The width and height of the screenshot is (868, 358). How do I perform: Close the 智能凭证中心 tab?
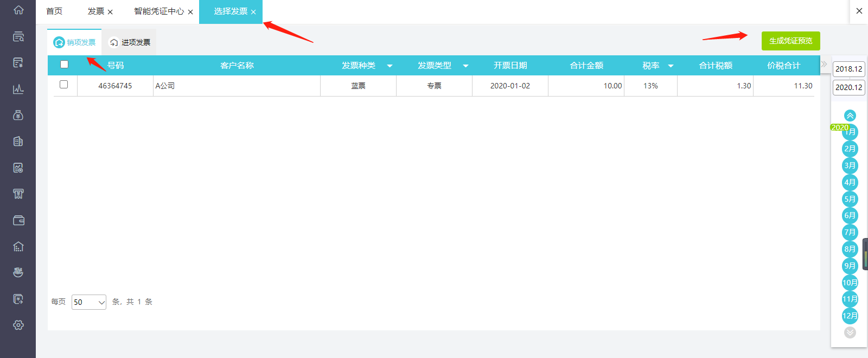[190, 12]
